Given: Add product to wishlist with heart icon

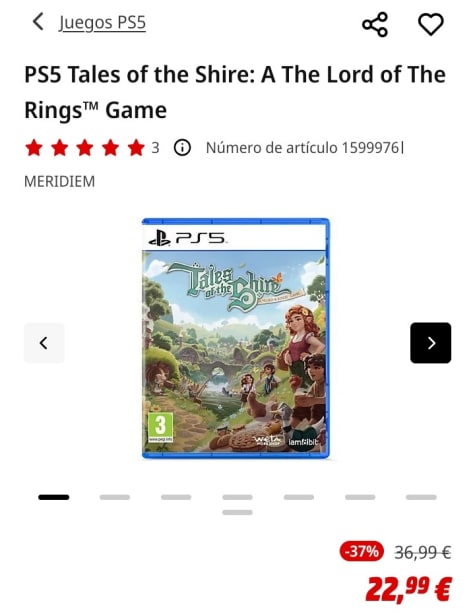Looking at the screenshot, I should (431, 24).
